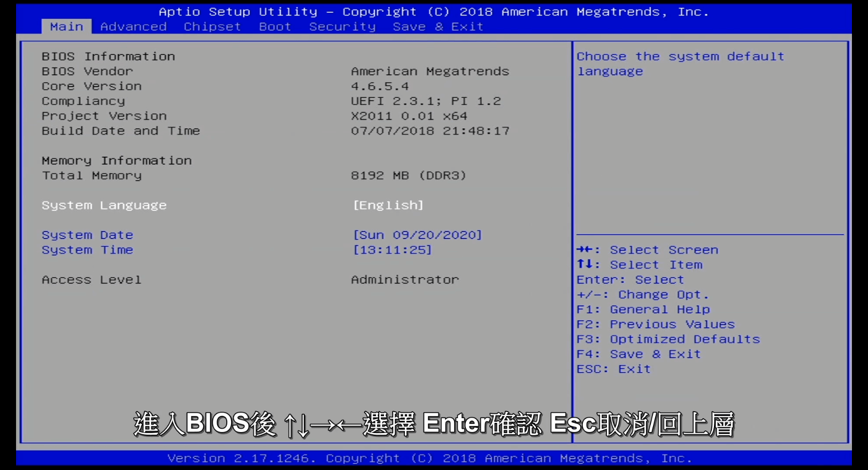
Task: Open the Advanced tab
Action: (x=133, y=27)
